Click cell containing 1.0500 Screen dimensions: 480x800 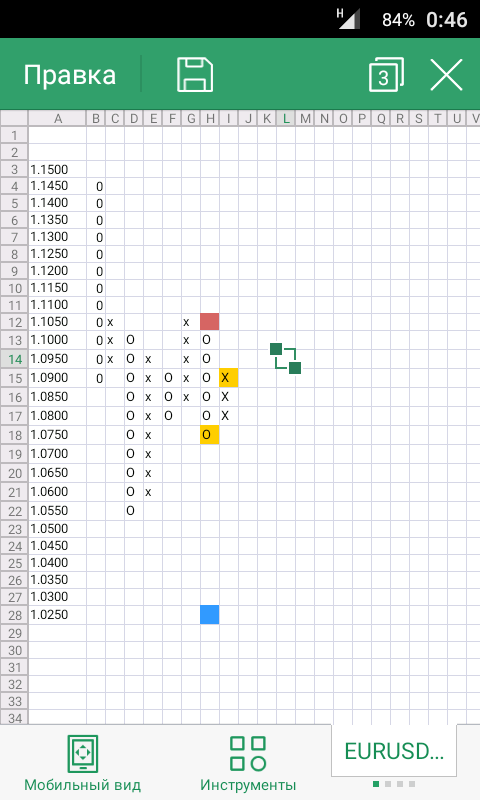(x=58, y=529)
